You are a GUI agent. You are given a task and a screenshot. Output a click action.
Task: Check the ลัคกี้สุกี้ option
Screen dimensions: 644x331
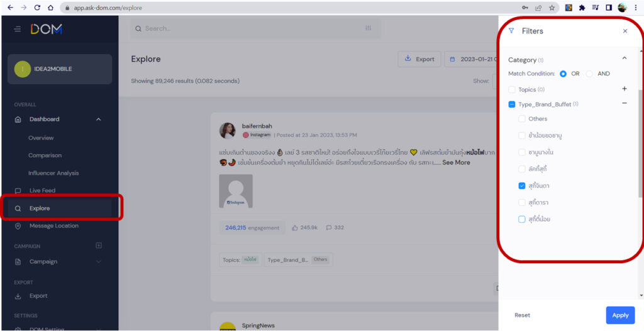[521, 169]
